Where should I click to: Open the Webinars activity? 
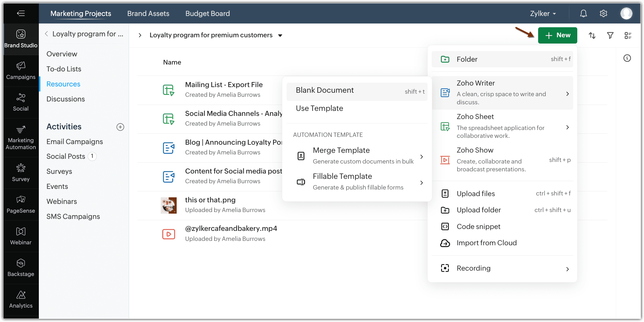point(62,201)
